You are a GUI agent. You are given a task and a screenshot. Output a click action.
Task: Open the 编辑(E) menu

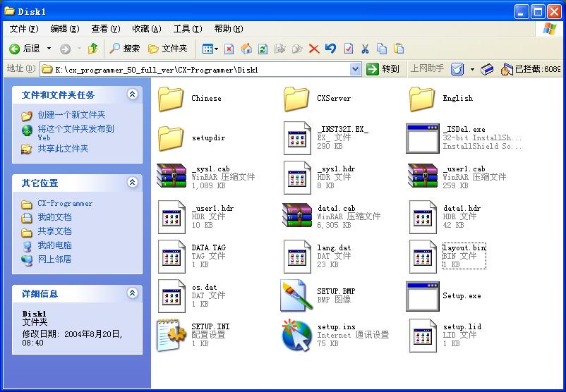[x=65, y=29]
